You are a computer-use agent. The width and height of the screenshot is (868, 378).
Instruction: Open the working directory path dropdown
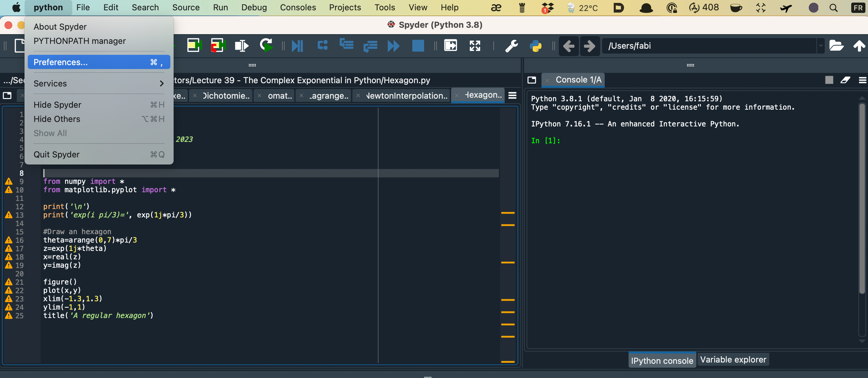(821, 45)
